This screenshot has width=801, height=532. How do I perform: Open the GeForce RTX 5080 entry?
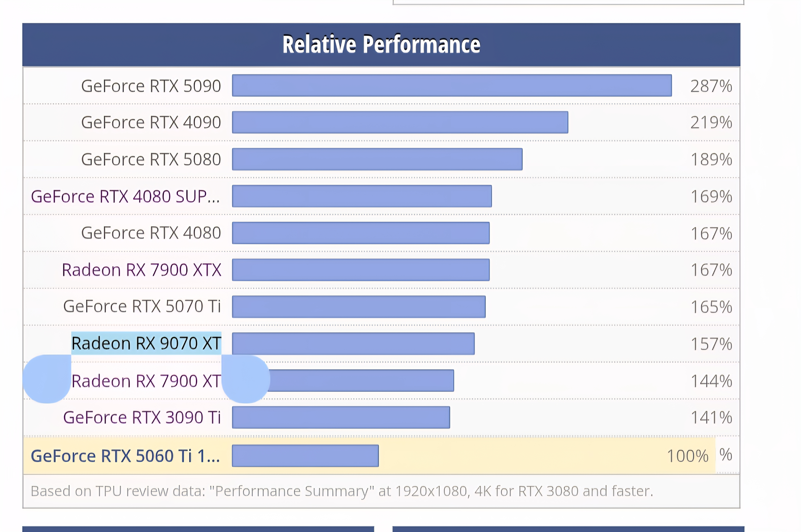151,159
